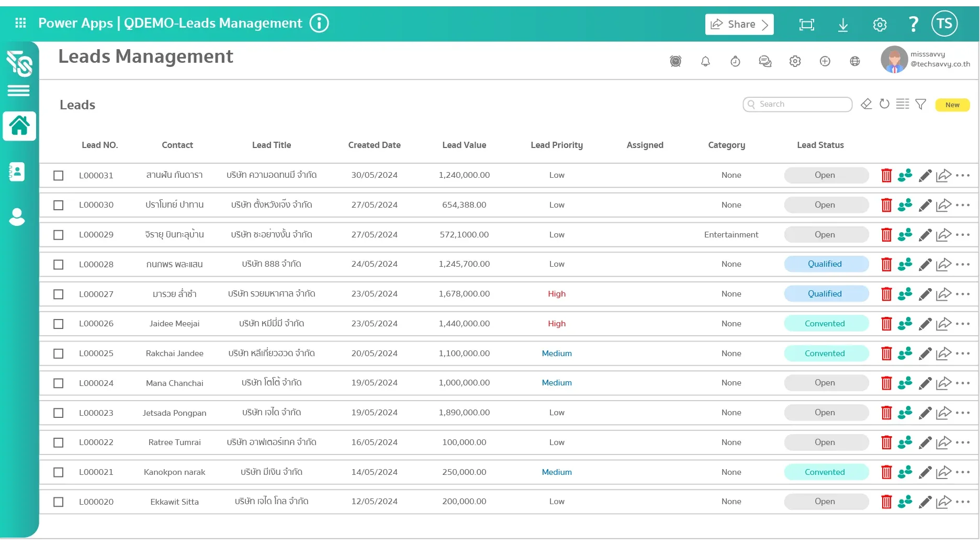Go to the Home page in sidebar
980x546 pixels.
(19, 126)
